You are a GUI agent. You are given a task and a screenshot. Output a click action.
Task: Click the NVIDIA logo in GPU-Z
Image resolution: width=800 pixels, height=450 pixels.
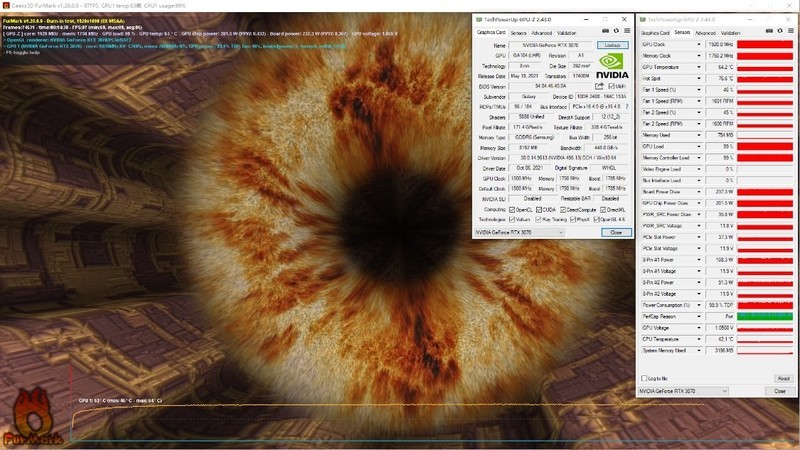pyautogui.click(x=611, y=65)
